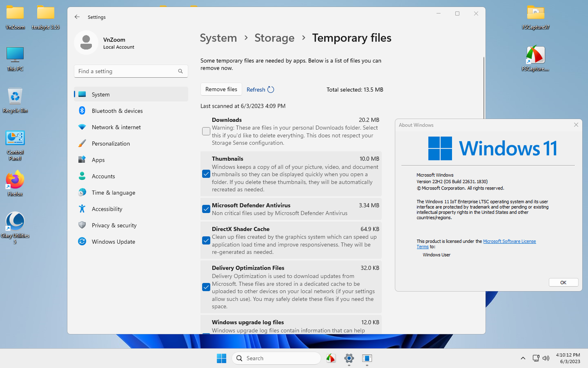Click the winver taskbar icon
The image size is (588, 368).
(x=367, y=358)
